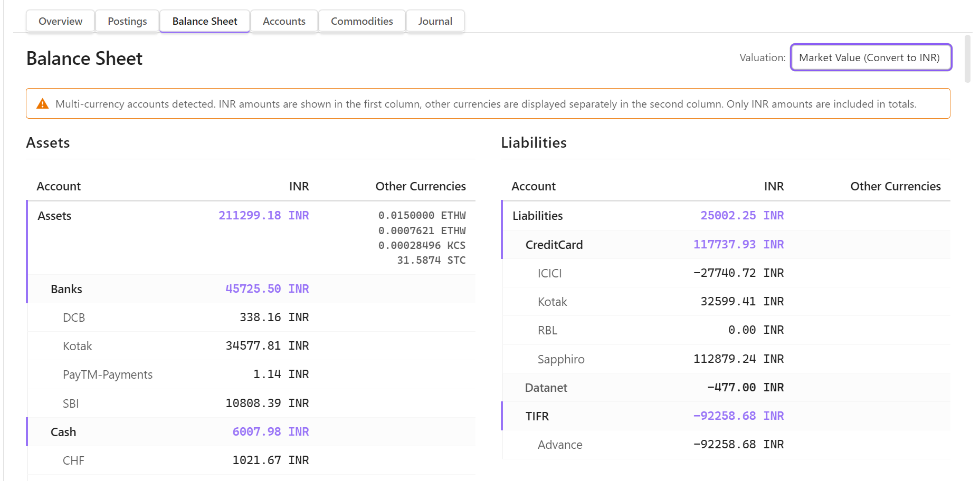The image size is (980, 481).
Task: Click the vertical page scrollbar
Action: pos(967,59)
